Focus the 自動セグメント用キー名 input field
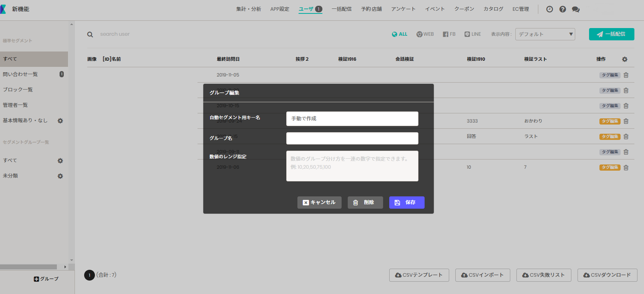Screen dimensions: 644x294 pos(352,119)
